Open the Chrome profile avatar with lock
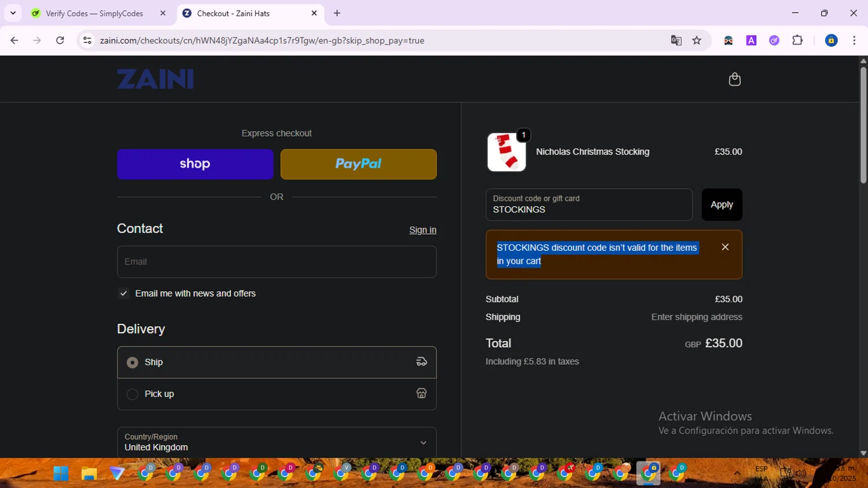The image size is (868, 488). [831, 41]
